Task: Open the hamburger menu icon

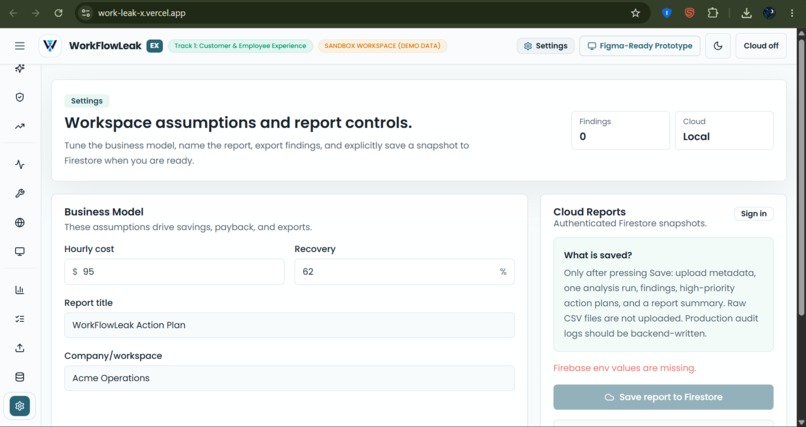Action: (x=20, y=46)
